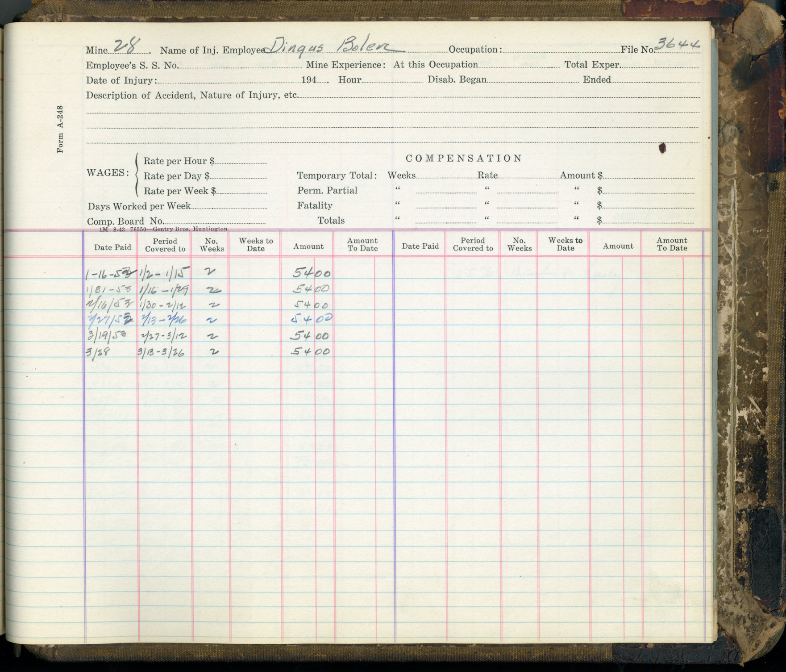Click the printer line 'Gentry Bros. Huntington'
Image resolution: width=786 pixels, height=672 pixels.
[190, 229]
